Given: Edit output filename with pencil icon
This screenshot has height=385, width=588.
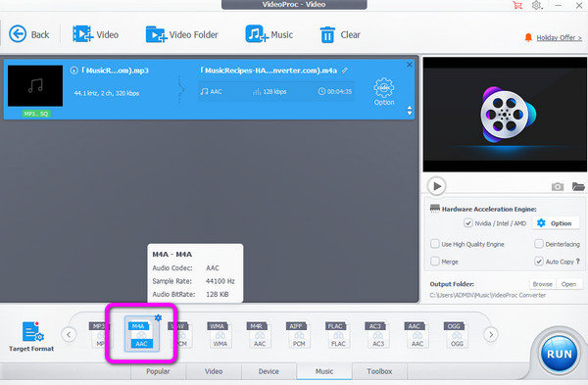Looking at the screenshot, I should [345, 71].
